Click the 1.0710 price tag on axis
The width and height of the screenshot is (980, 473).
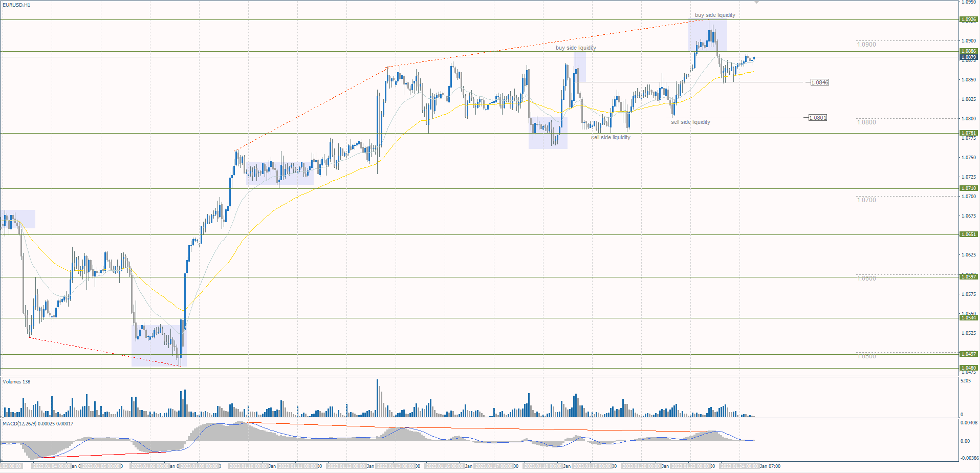969,188
